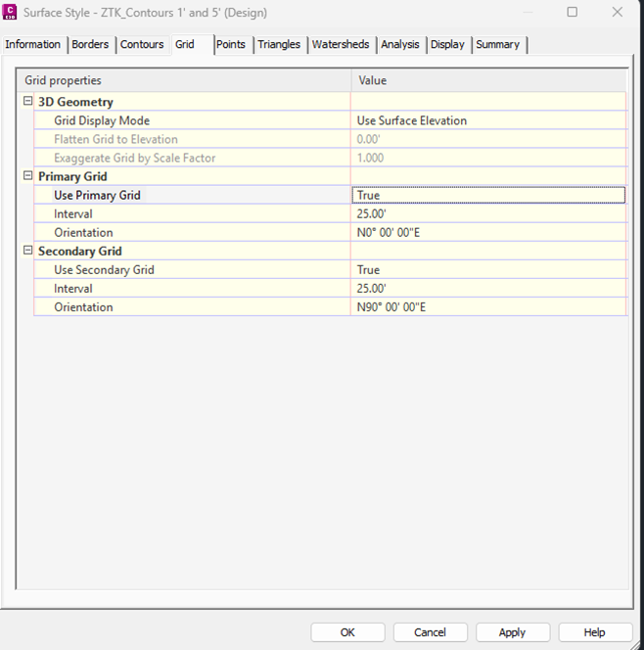The height and width of the screenshot is (650, 644).
Task: Select the Use Secondary Grid row label
Action: [x=104, y=270]
